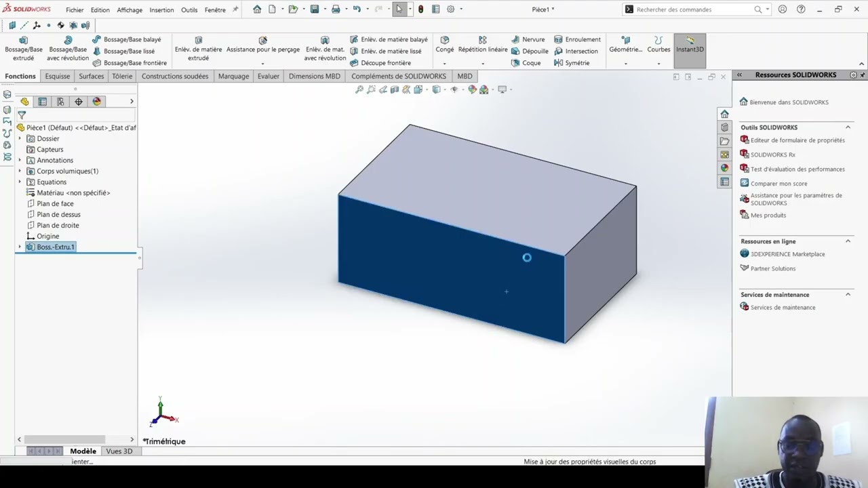868x488 pixels.
Task: Expand the Annotations tree node
Action: [x=20, y=160]
